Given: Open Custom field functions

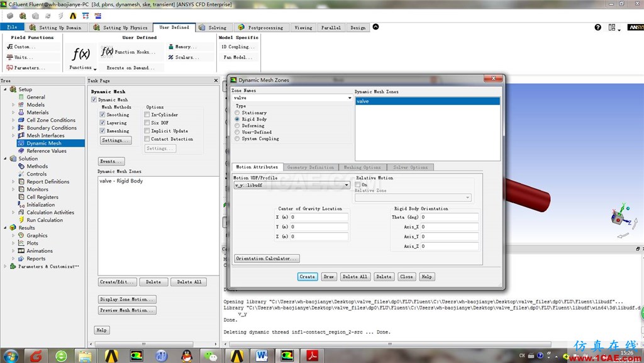Looking at the screenshot, I should click(21, 47).
